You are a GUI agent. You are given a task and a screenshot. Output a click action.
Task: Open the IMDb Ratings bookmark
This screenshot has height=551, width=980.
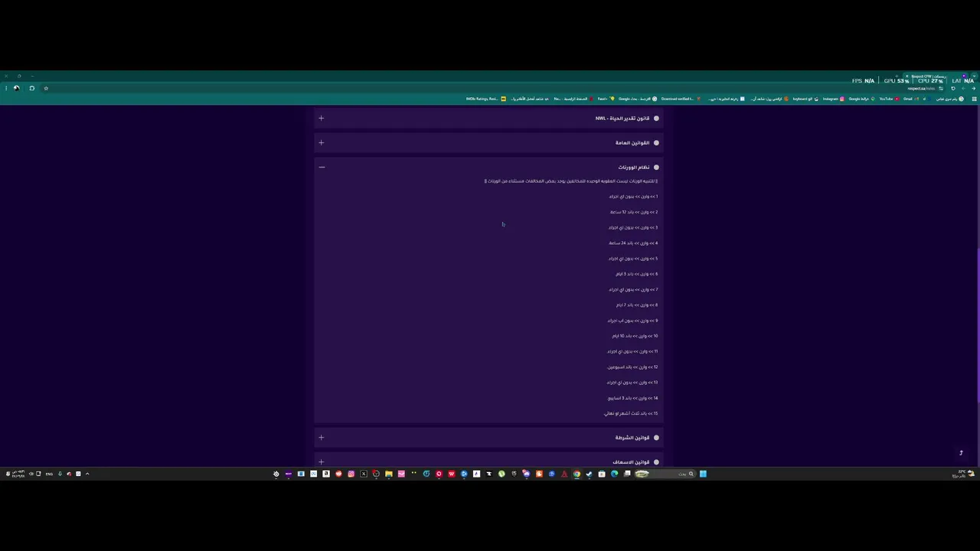click(x=485, y=99)
